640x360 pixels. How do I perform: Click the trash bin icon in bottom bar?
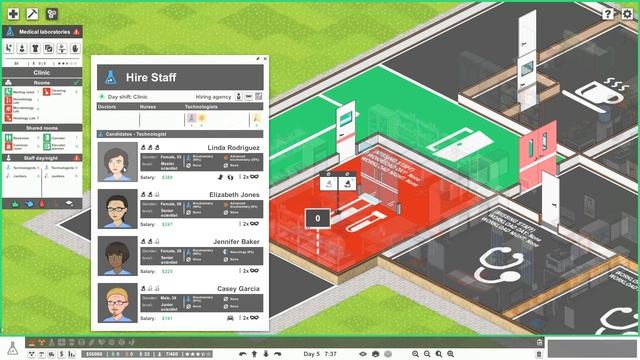(x=539, y=354)
